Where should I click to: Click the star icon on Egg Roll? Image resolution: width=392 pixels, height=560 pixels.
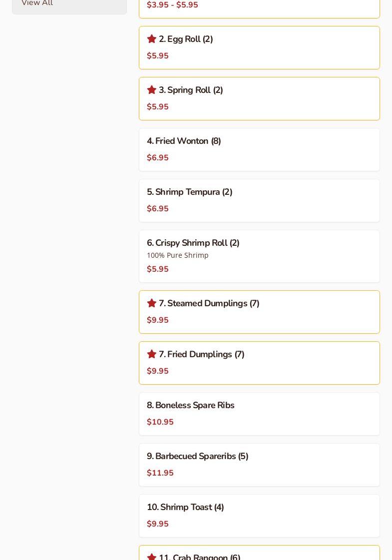(x=152, y=39)
